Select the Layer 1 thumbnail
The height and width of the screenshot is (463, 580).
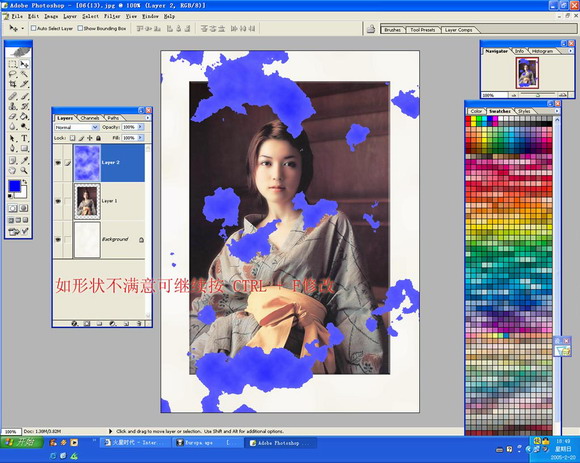click(87, 201)
